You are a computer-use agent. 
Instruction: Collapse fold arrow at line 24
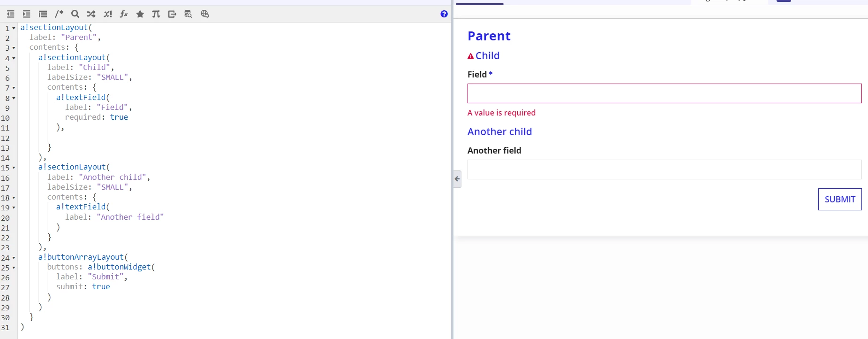[x=14, y=258]
